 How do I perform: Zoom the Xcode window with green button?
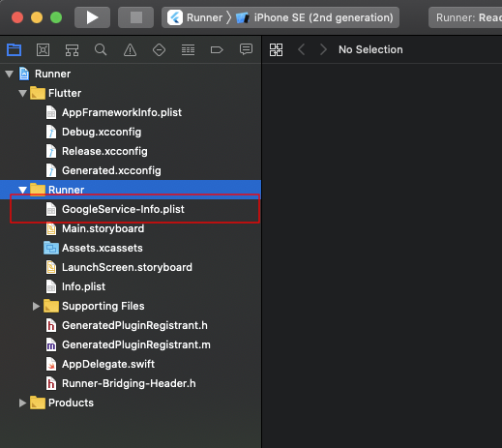click(56, 17)
